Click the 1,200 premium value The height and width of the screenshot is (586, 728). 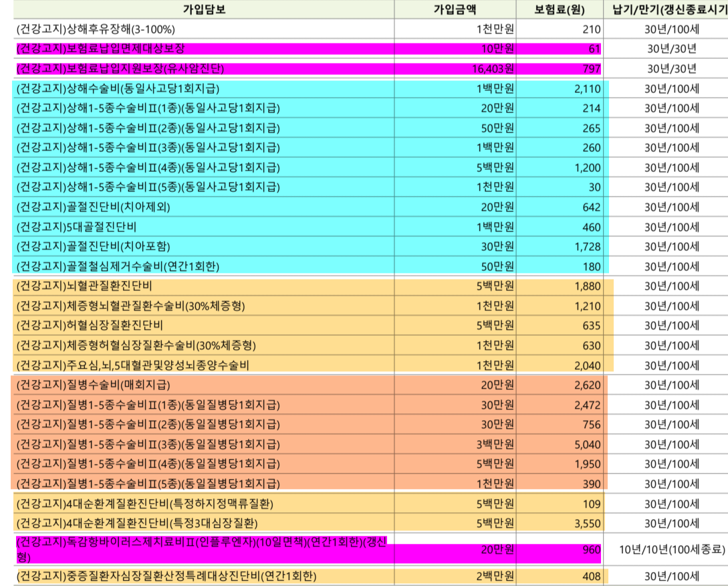tap(588, 168)
